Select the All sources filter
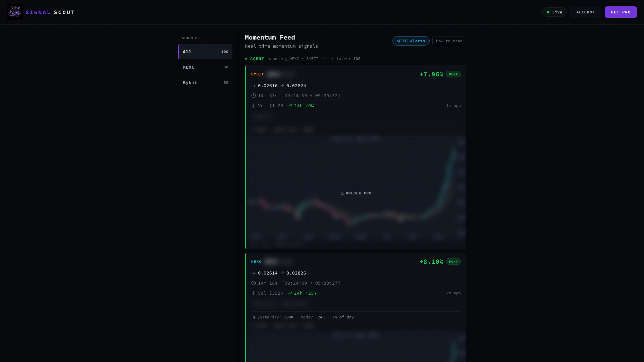Viewport: 644px width, 362px height. point(205,52)
